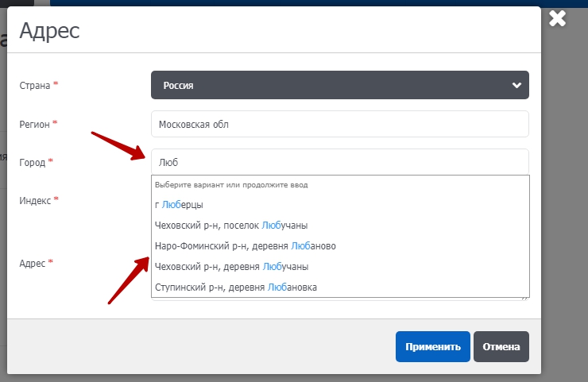Focus the Город input containing Люб
The width and height of the screenshot is (588, 382).
click(x=339, y=162)
